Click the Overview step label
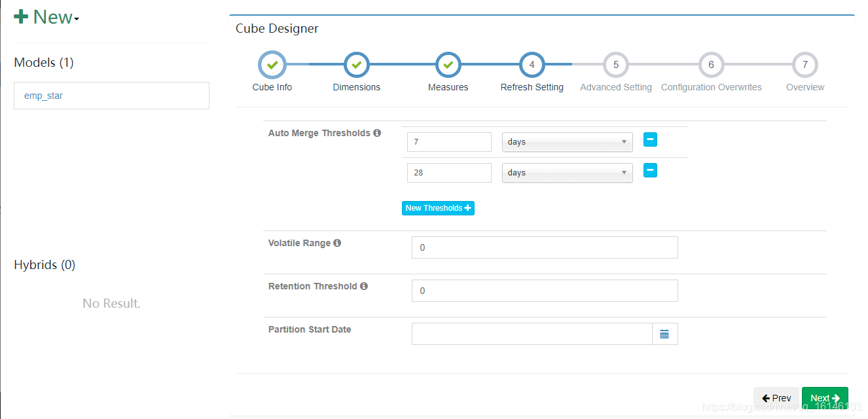868x419 pixels. [805, 87]
